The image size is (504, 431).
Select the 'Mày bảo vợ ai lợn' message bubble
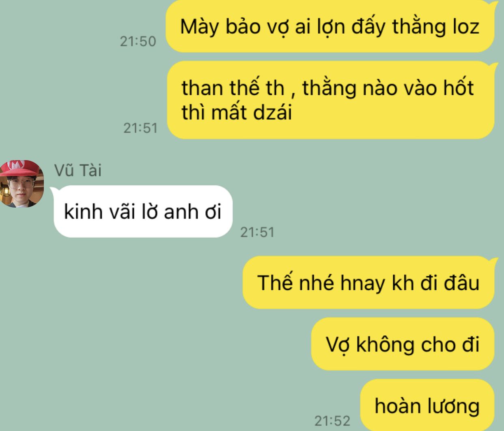330,26
